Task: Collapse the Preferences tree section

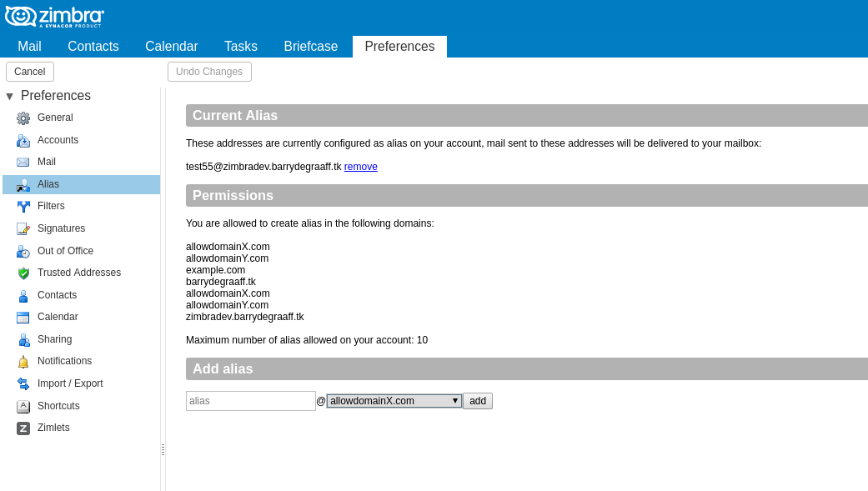Action: [x=9, y=97]
